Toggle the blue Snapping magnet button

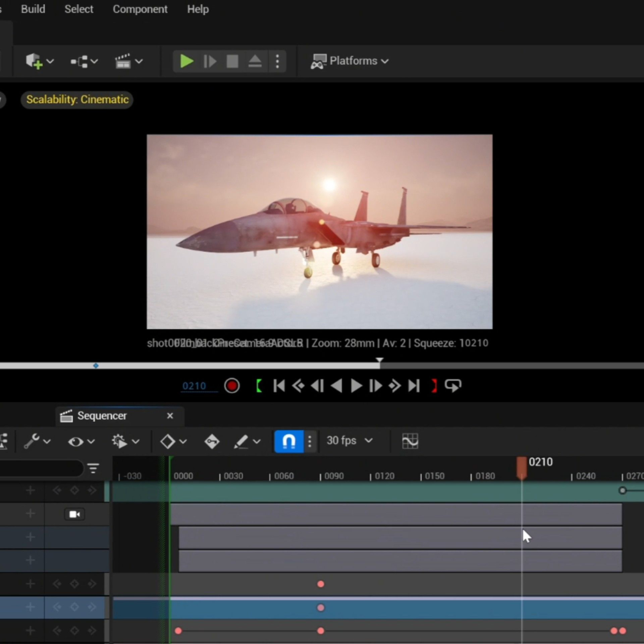click(x=289, y=441)
